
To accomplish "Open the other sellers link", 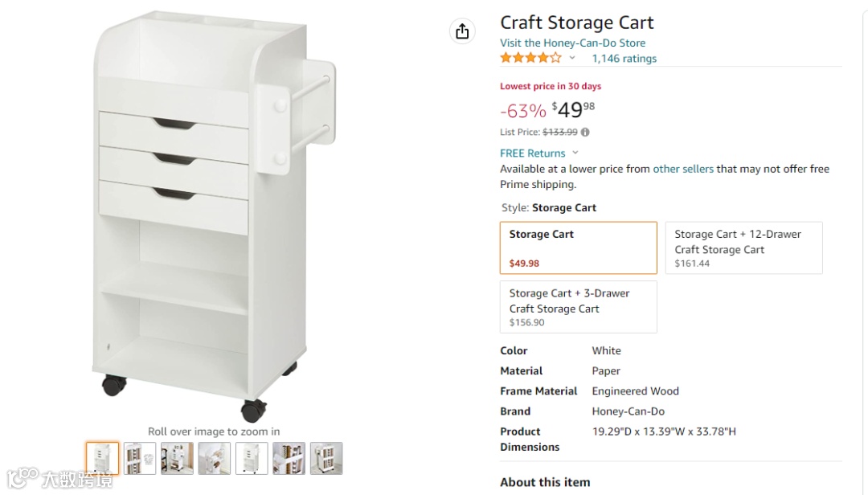I will [682, 169].
